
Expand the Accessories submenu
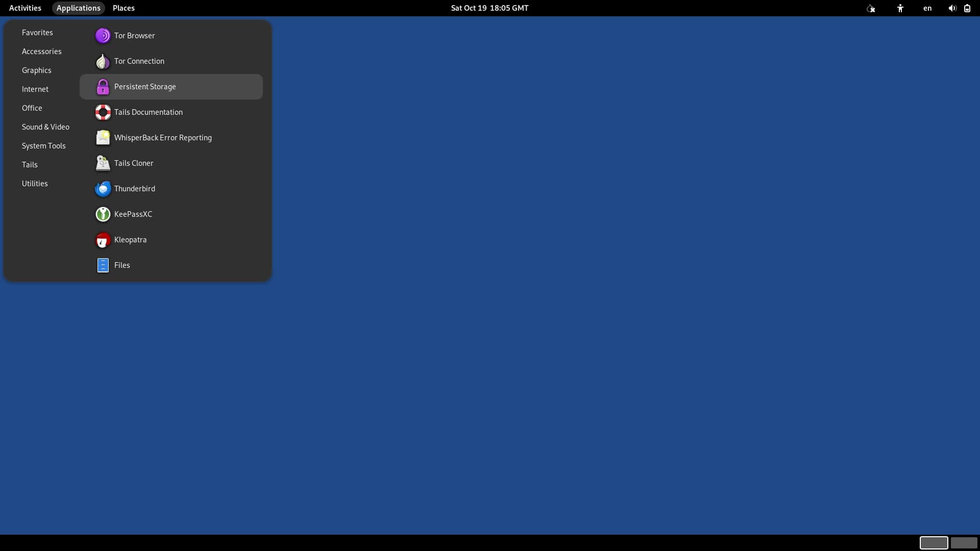tap(42, 51)
